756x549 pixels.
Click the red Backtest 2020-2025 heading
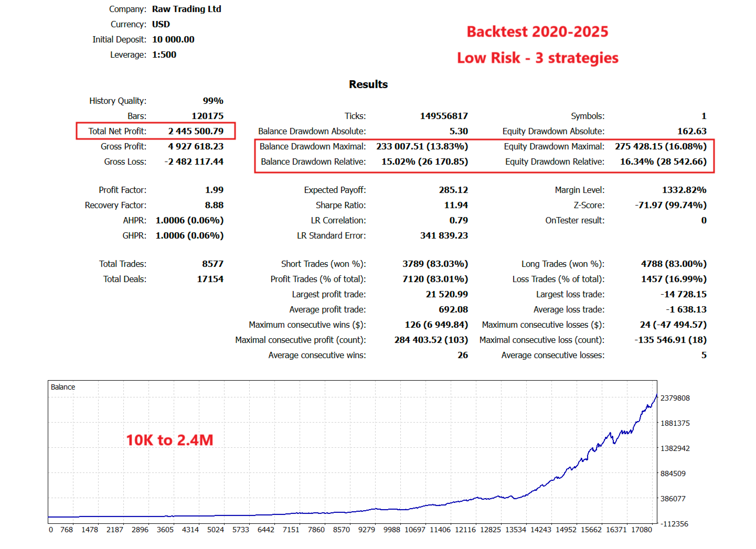pos(537,31)
